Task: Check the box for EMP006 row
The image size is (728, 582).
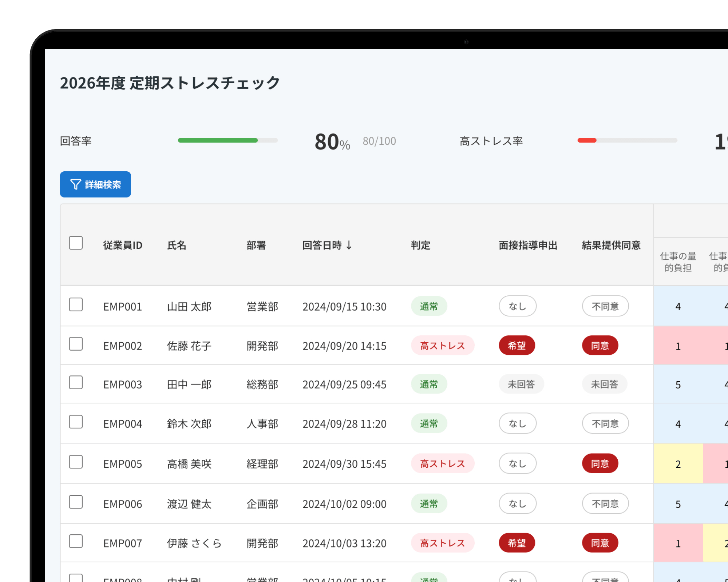Action: 76,502
